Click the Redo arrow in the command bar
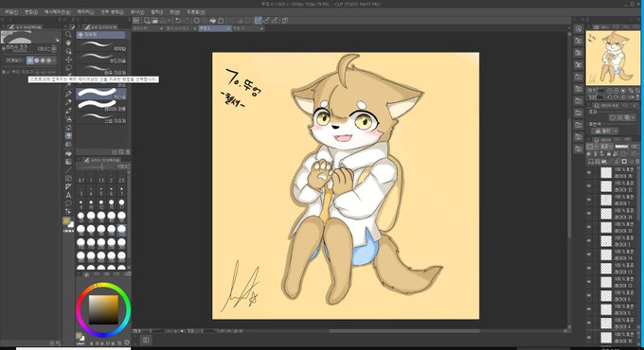This screenshot has width=644, height=350. pyautogui.click(x=187, y=20)
